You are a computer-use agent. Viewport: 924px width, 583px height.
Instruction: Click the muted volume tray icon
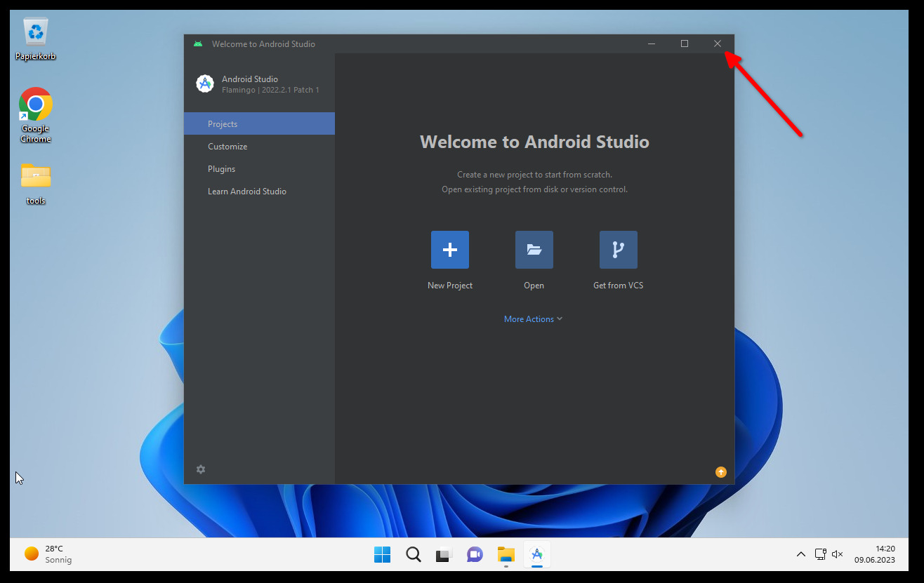tap(838, 554)
